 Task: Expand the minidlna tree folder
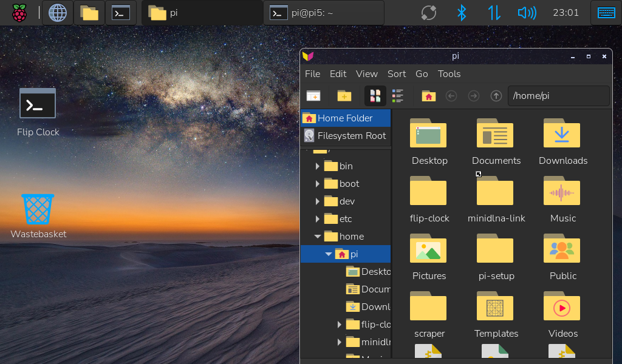(x=339, y=342)
